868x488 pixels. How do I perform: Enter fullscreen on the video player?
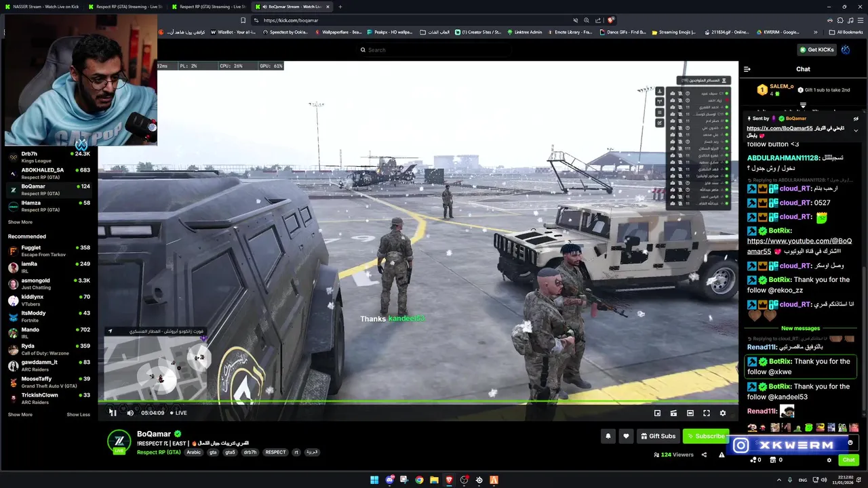[x=706, y=413]
